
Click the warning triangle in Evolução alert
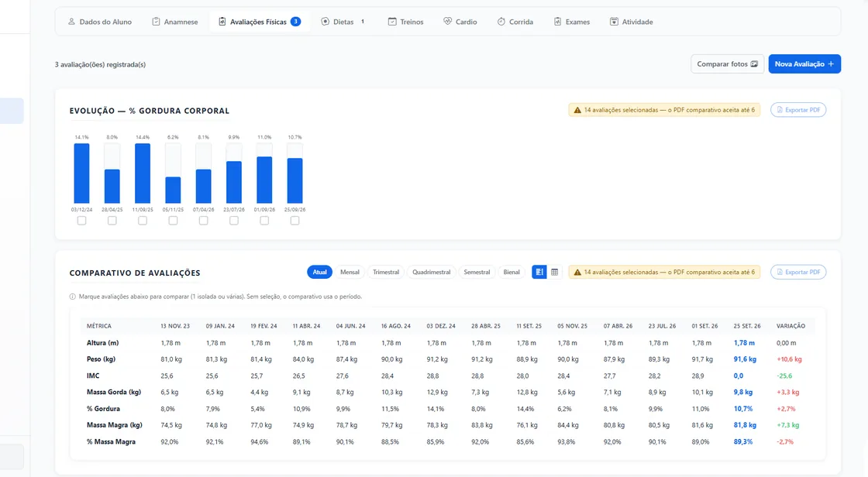pos(577,110)
